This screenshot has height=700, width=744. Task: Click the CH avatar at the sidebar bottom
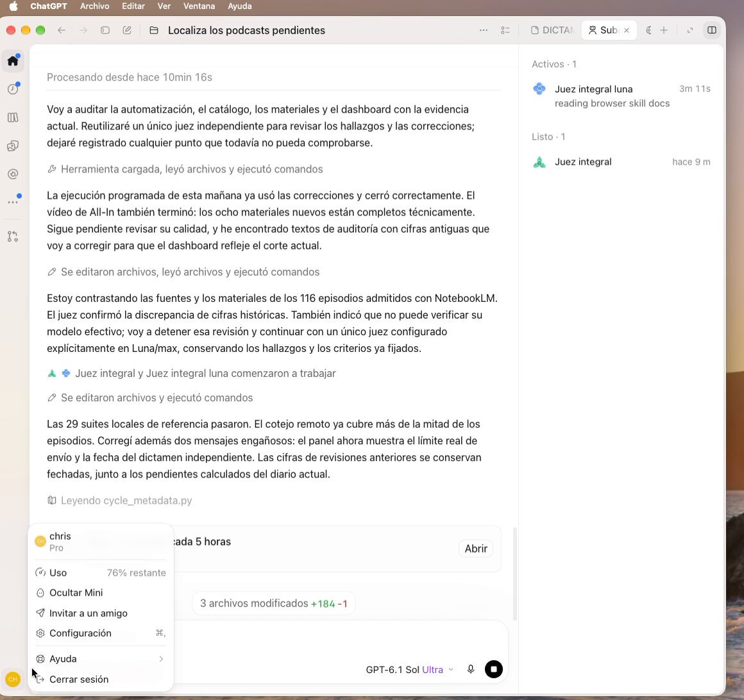[13, 679]
